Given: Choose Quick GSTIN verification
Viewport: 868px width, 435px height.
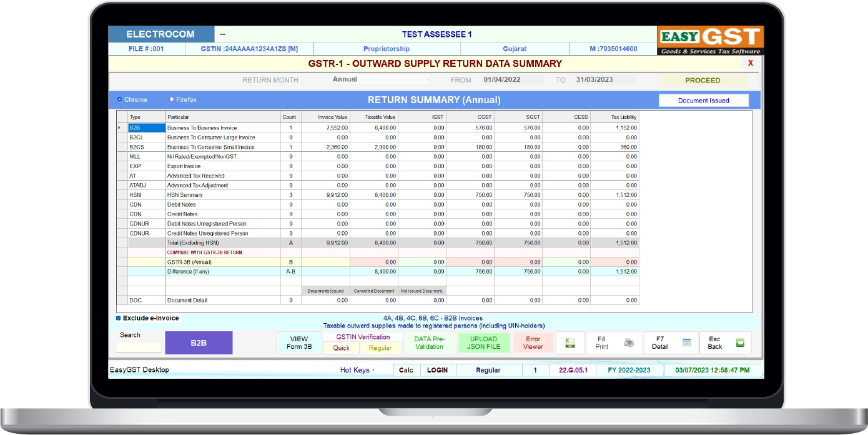Looking at the screenshot, I should click(342, 348).
